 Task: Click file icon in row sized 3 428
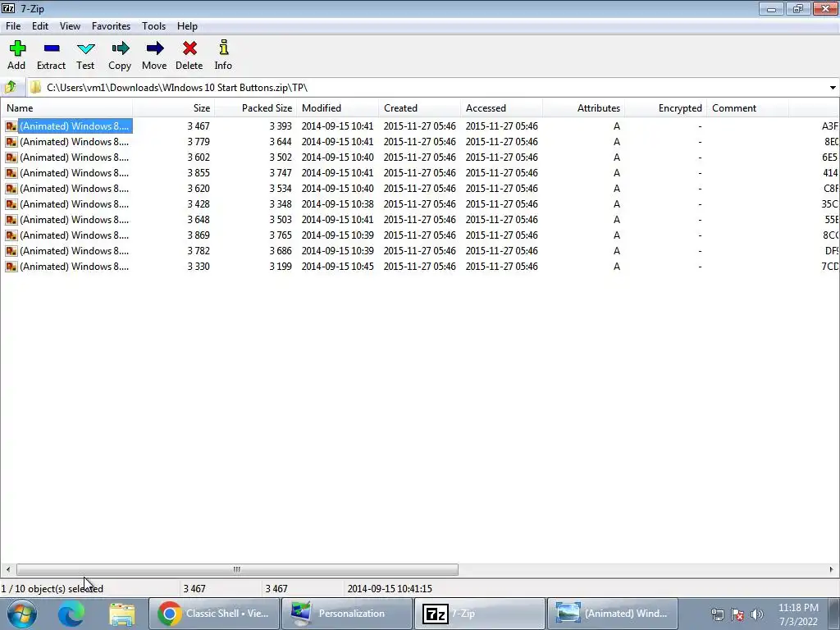[x=11, y=204]
